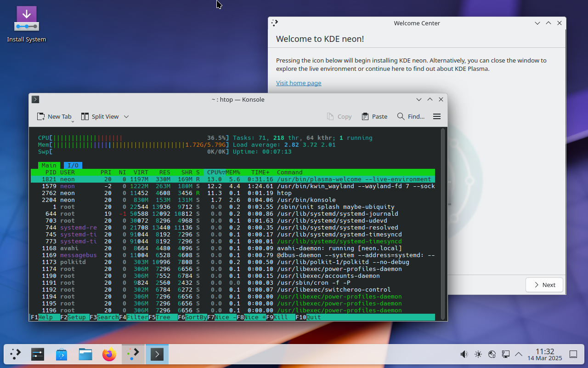Open Discover software center from taskbar
Image resolution: width=588 pixels, height=368 pixels.
[x=62, y=354]
